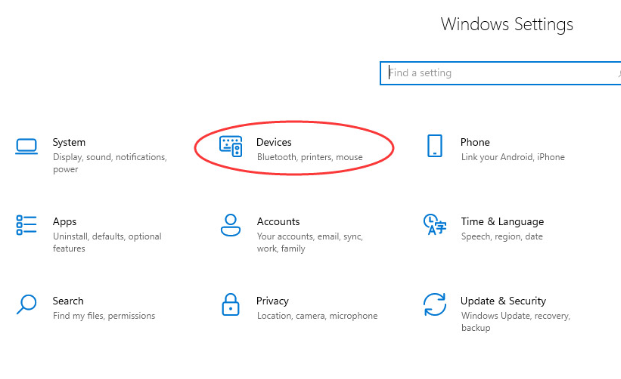Open the Privacy padlock icon
621x379 pixels.
click(x=230, y=304)
